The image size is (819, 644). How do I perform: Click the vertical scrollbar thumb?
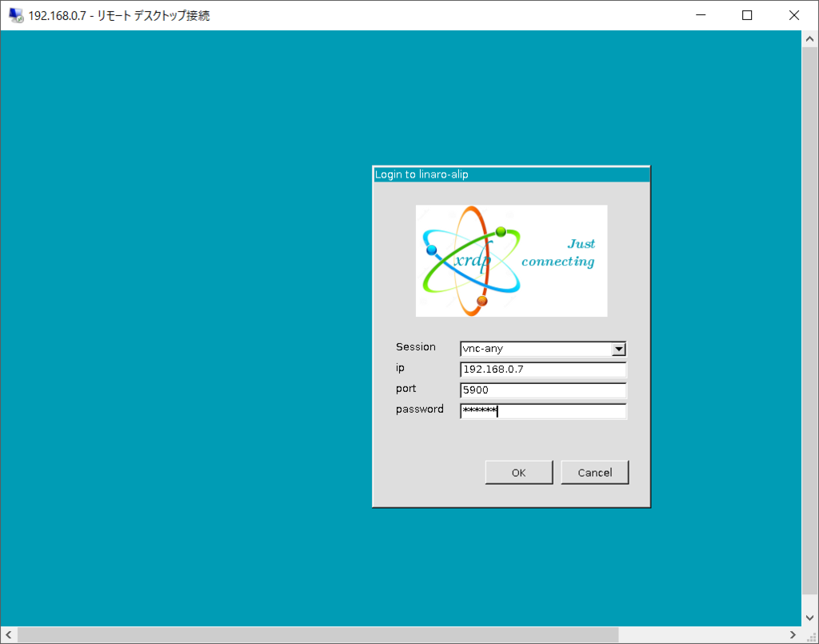809,321
